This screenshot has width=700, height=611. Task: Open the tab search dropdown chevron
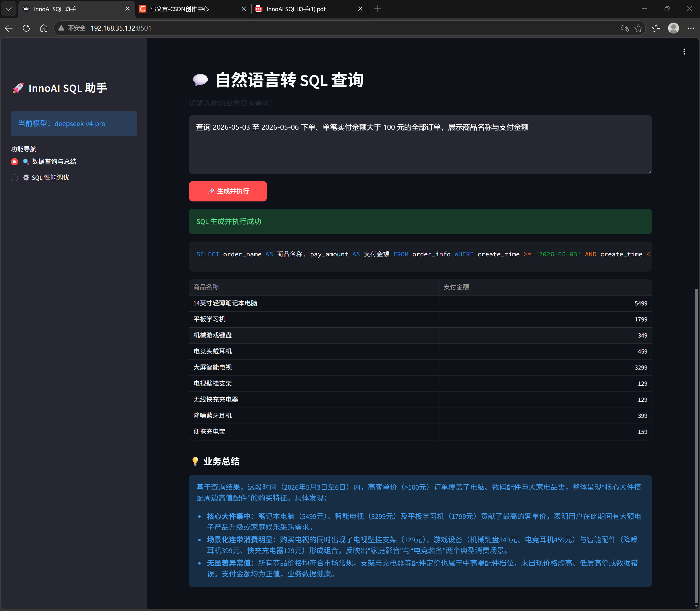(9, 9)
